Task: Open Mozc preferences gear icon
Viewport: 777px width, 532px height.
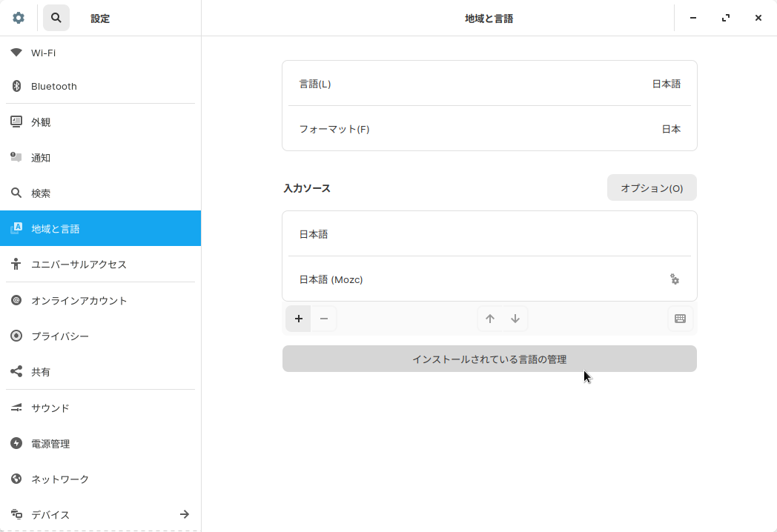Action: click(675, 279)
